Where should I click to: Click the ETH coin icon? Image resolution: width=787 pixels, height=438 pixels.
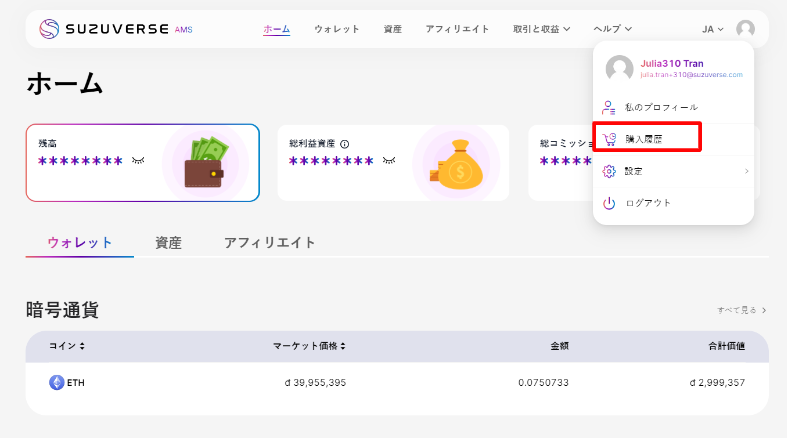[56, 382]
